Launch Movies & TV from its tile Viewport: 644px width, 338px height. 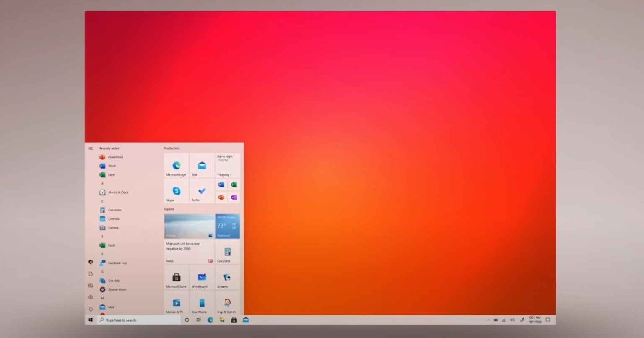tap(176, 304)
